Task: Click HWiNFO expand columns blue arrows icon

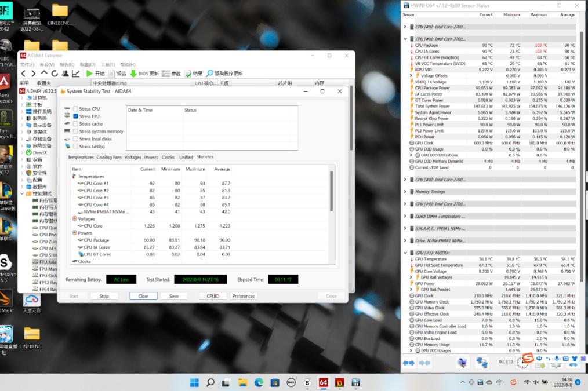Action: [408, 363]
